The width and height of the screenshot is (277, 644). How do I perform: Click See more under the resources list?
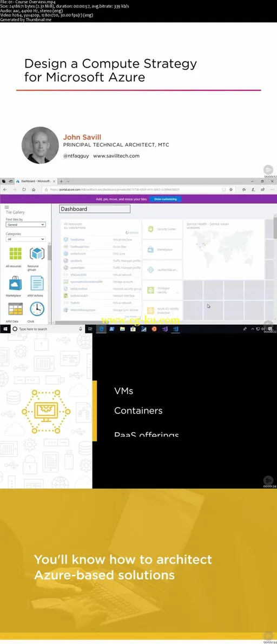coord(130,316)
